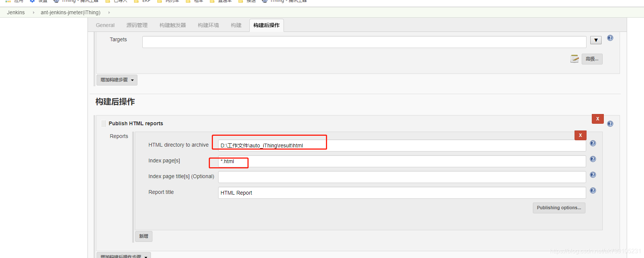Click the notepad edit icon beside 高级
The width and height of the screenshot is (644, 258).
click(575, 59)
